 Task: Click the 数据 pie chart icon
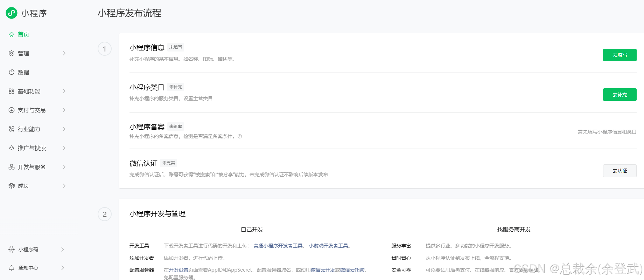tap(12, 72)
